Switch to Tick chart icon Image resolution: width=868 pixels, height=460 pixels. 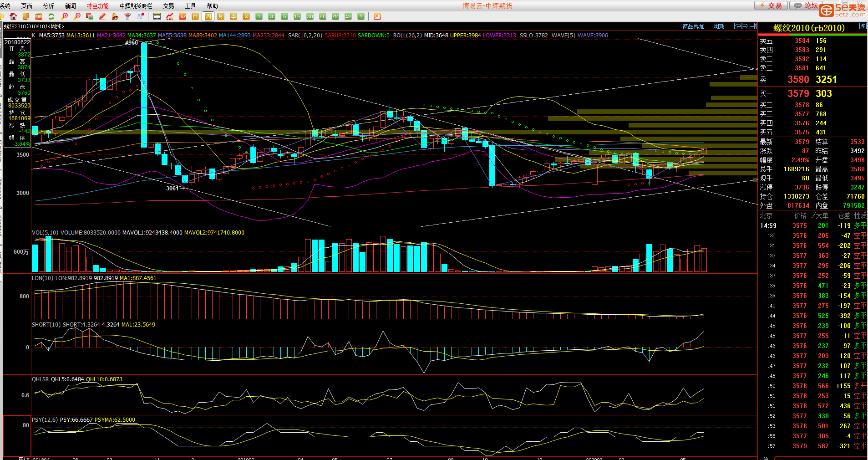[183, 16]
